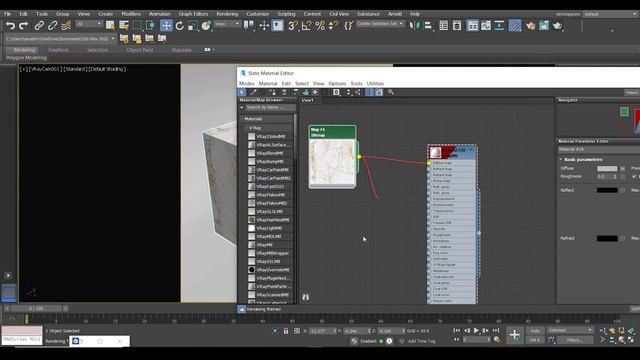
Task: Open the Layer Explorer toggle
Action: (x=457, y=26)
